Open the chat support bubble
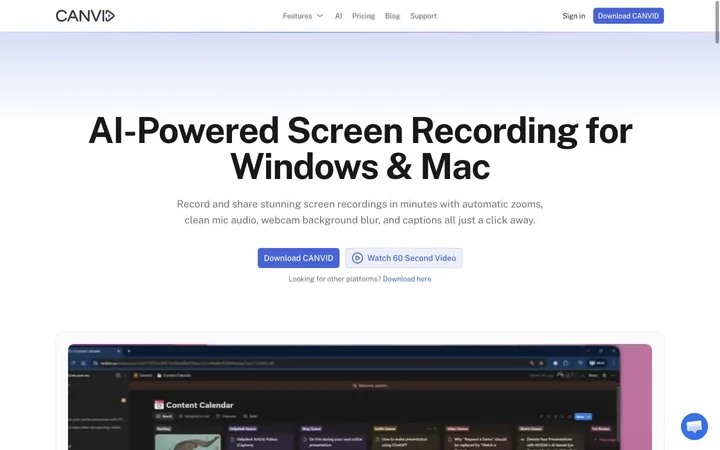 click(x=694, y=426)
